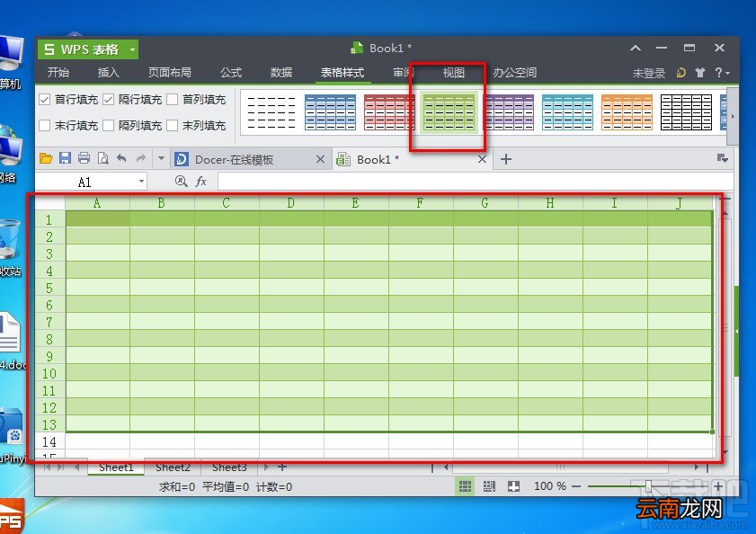Open the 页面布局 ribbon tab

170,73
